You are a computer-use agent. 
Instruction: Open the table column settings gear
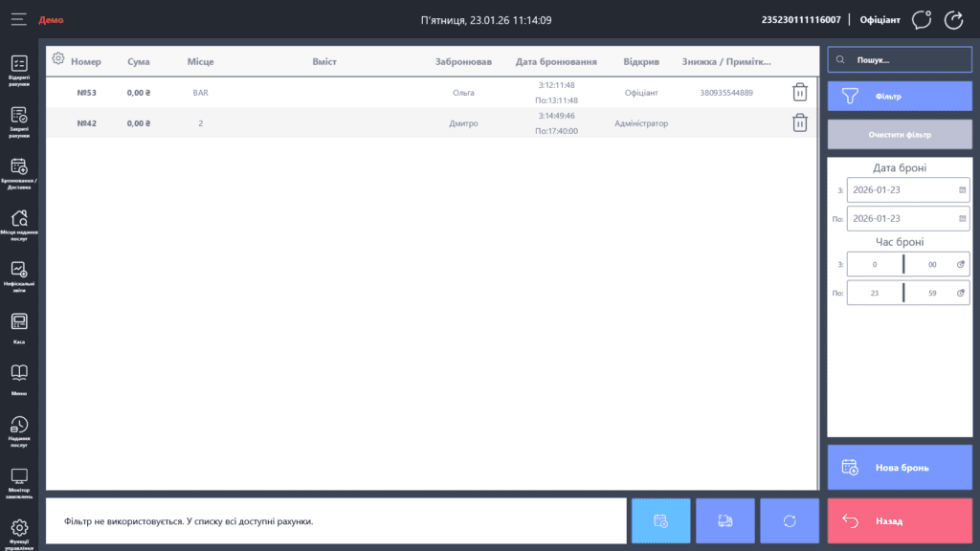pyautogui.click(x=58, y=59)
